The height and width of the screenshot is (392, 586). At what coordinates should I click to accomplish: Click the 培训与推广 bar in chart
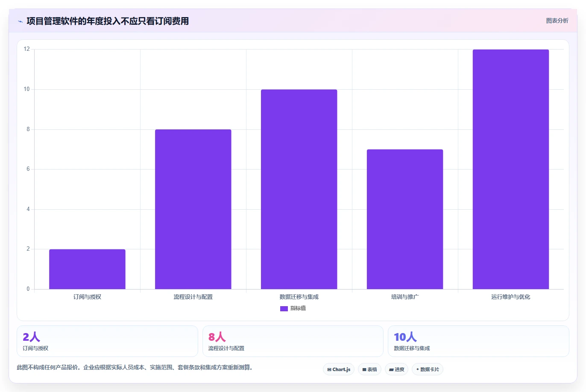click(405, 219)
